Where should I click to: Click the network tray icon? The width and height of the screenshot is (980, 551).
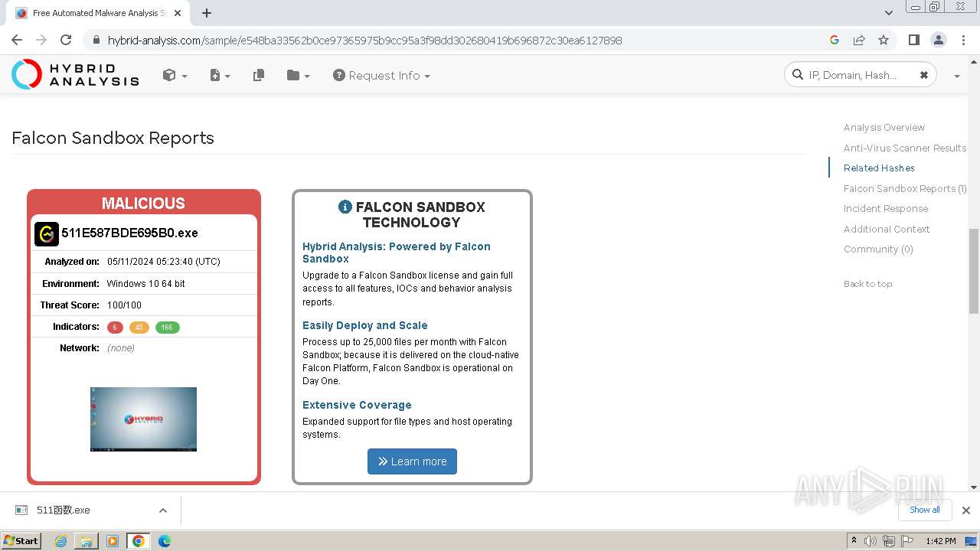pyautogui.click(x=889, y=541)
